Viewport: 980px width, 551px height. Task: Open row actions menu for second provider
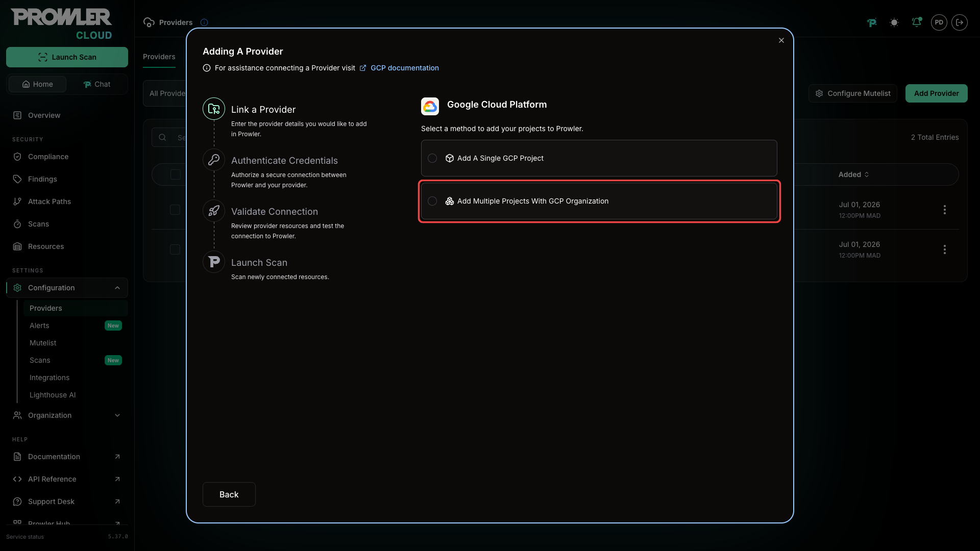[x=945, y=249]
